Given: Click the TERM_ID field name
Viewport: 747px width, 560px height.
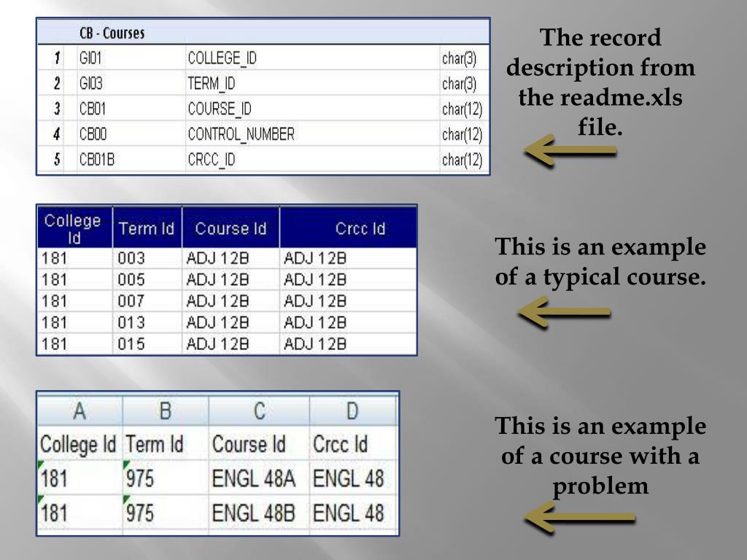Looking at the screenshot, I should [211, 83].
